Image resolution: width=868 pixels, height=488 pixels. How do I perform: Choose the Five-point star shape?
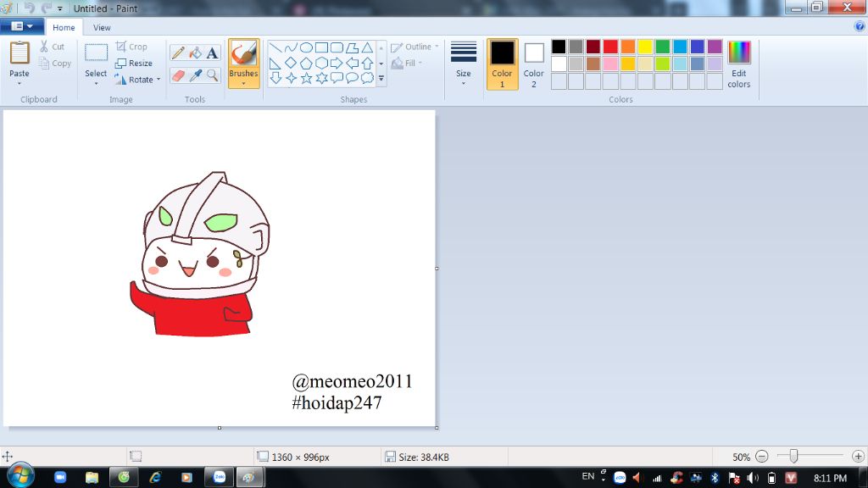click(306, 78)
